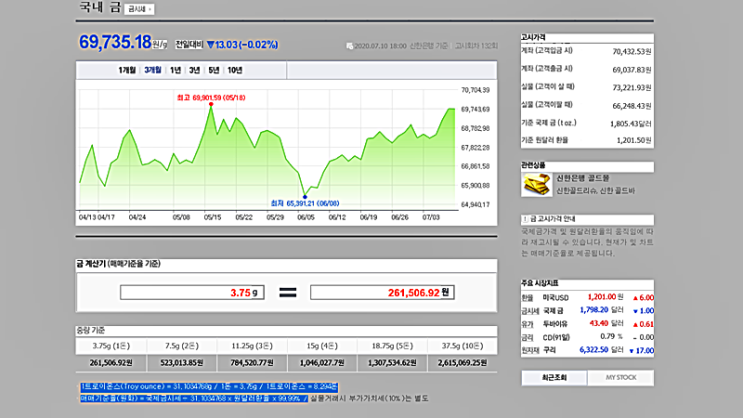Click the 523,013.85원 table value

click(x=181, y=363)
